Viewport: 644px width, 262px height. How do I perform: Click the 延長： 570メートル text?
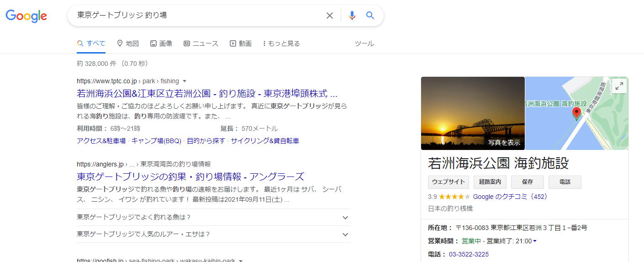pos(249,128)
